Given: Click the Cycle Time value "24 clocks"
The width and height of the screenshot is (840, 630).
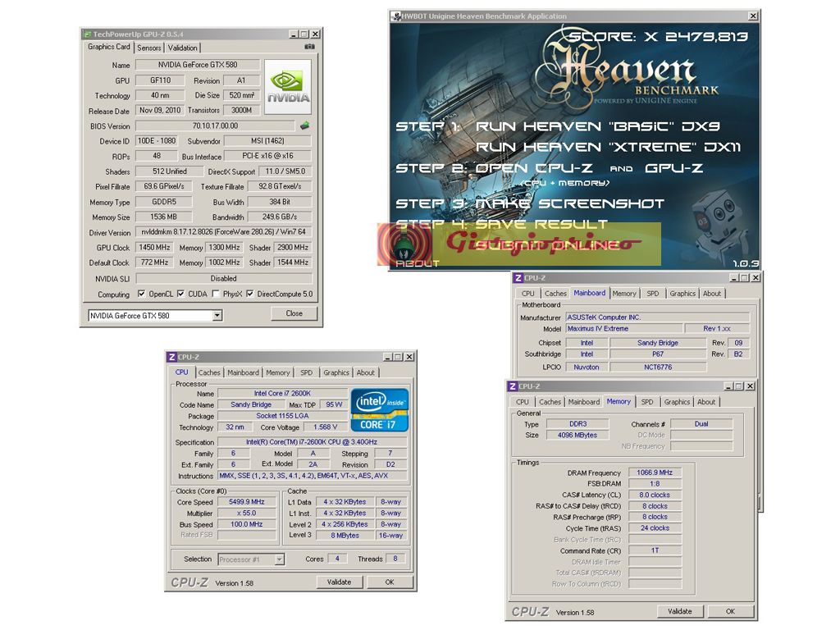Looking at the screenshot, I should [655, 528].
